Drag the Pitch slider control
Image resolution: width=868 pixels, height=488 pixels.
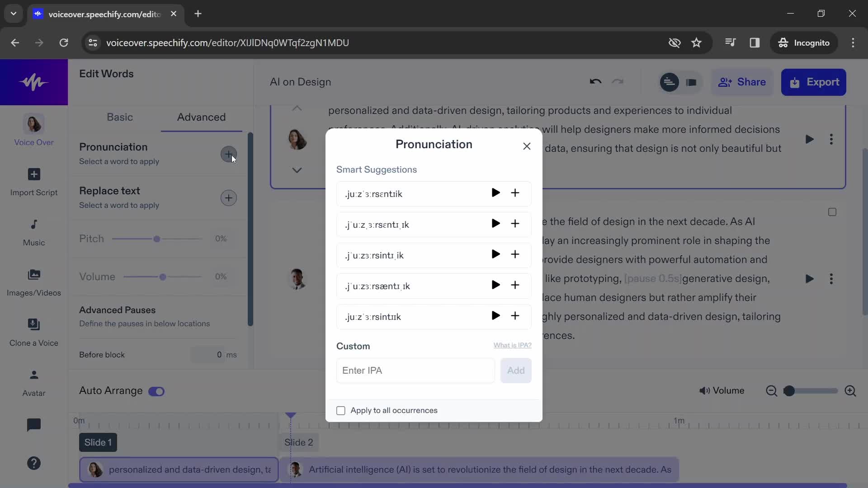[x=156, y=238]
